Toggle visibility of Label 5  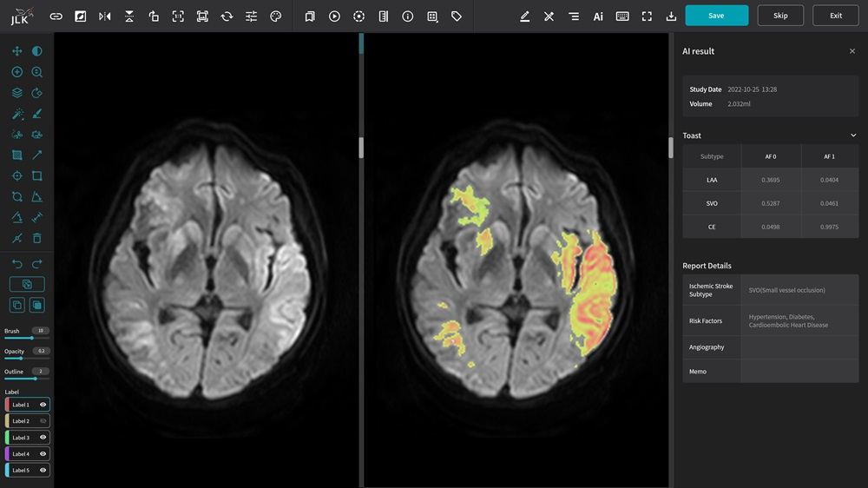point(43,470)
